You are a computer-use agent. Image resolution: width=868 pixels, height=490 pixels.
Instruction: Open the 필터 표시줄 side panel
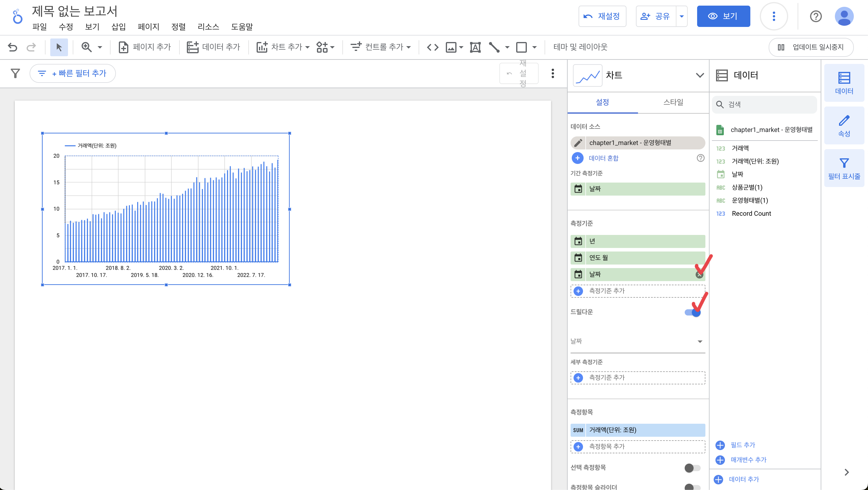(x=844, y=168)
